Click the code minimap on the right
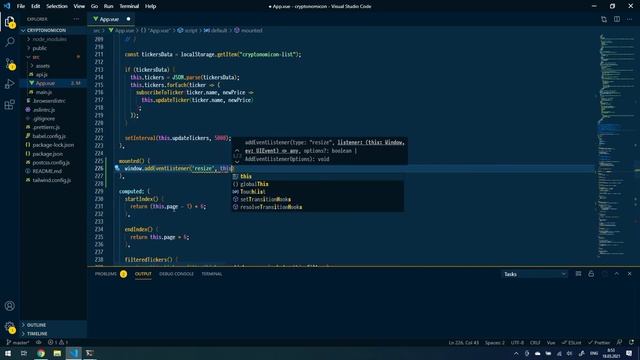The height and width of the screenshot is (360, 640). pyautogui.click(x=616, y=147)
